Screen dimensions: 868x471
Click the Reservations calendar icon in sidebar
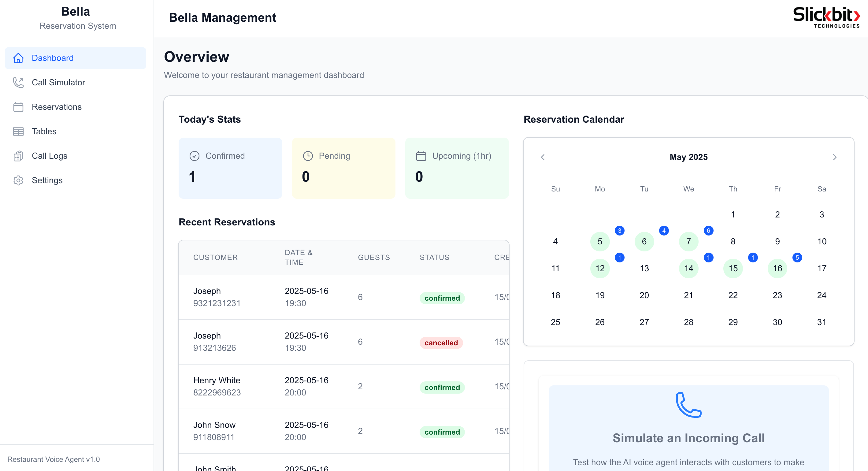18,107
